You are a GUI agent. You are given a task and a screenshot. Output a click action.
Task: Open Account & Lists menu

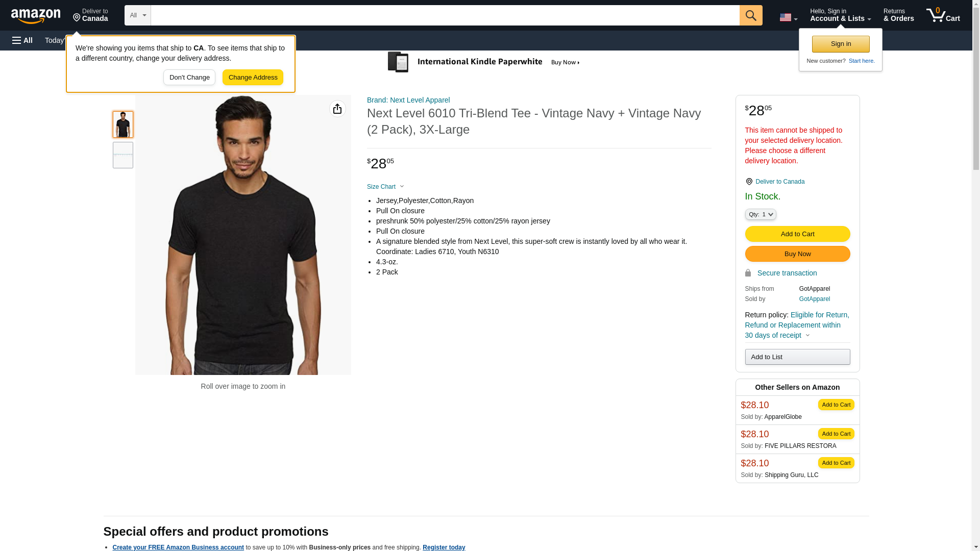[840, 15]
